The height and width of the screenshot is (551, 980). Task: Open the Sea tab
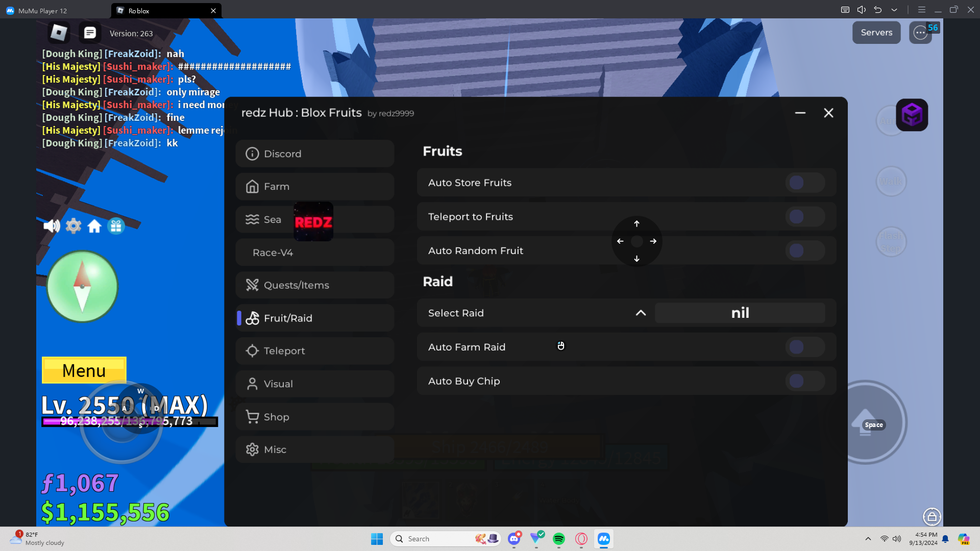315,219
